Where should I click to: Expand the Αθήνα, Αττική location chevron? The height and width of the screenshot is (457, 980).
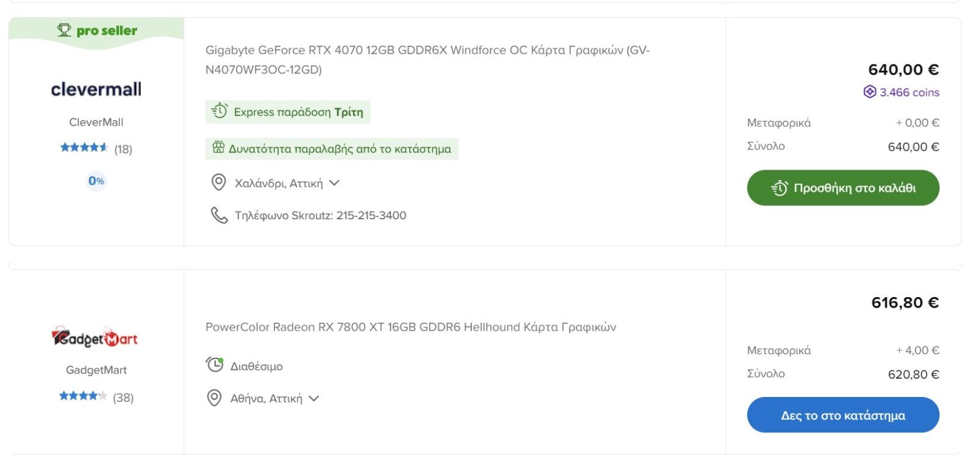click(x=314, y=398)
